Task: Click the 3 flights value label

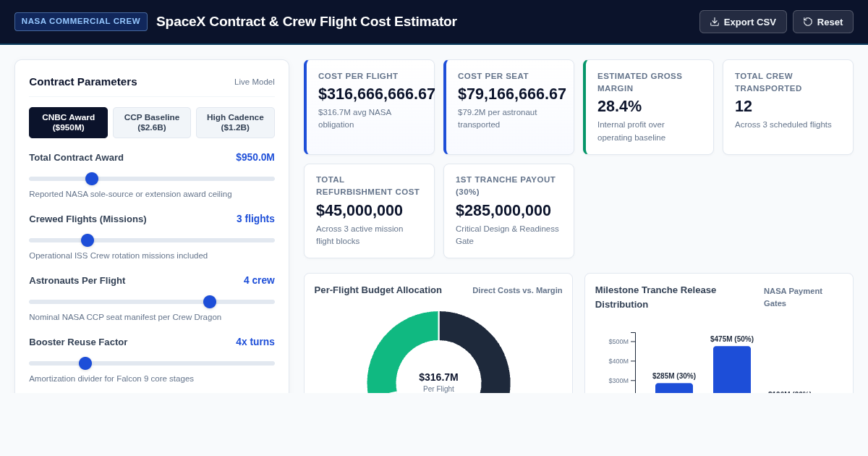Action: (255, 219)
